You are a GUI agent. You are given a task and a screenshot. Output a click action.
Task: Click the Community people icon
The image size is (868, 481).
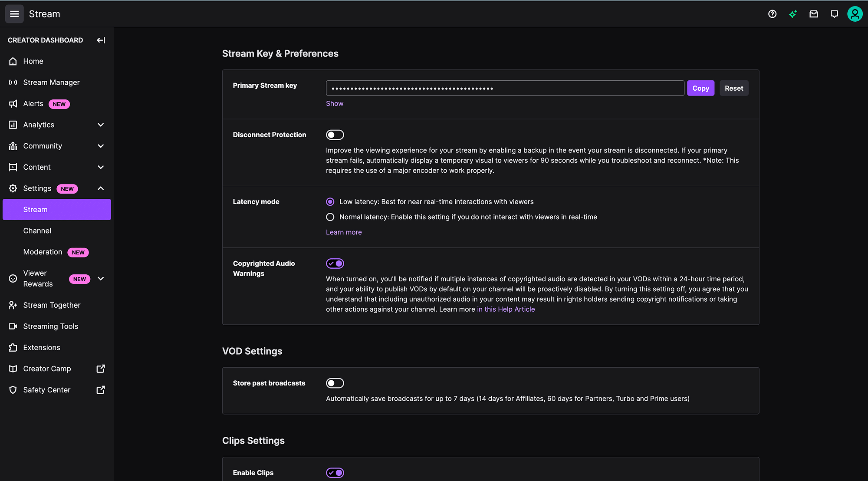(13, 146)
